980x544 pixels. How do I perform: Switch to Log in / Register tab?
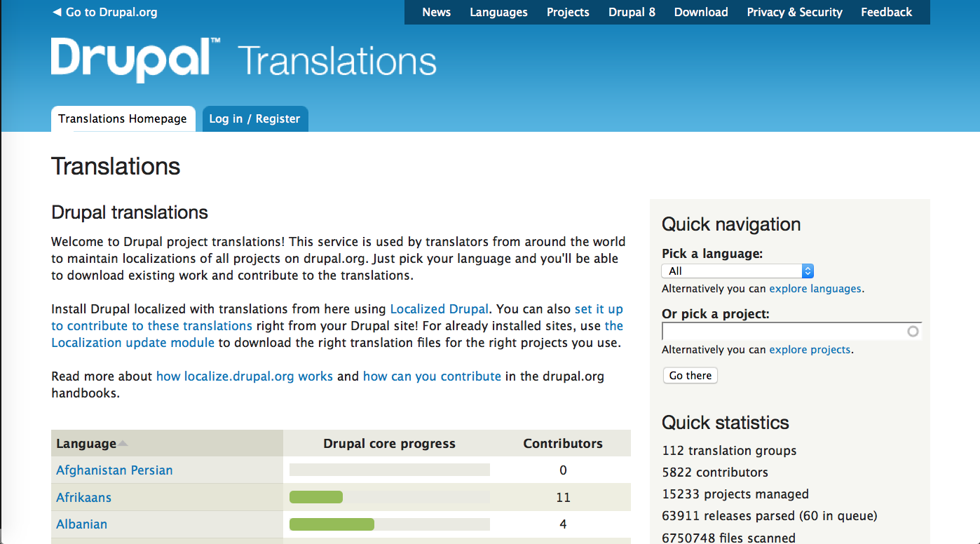point(254,118)
